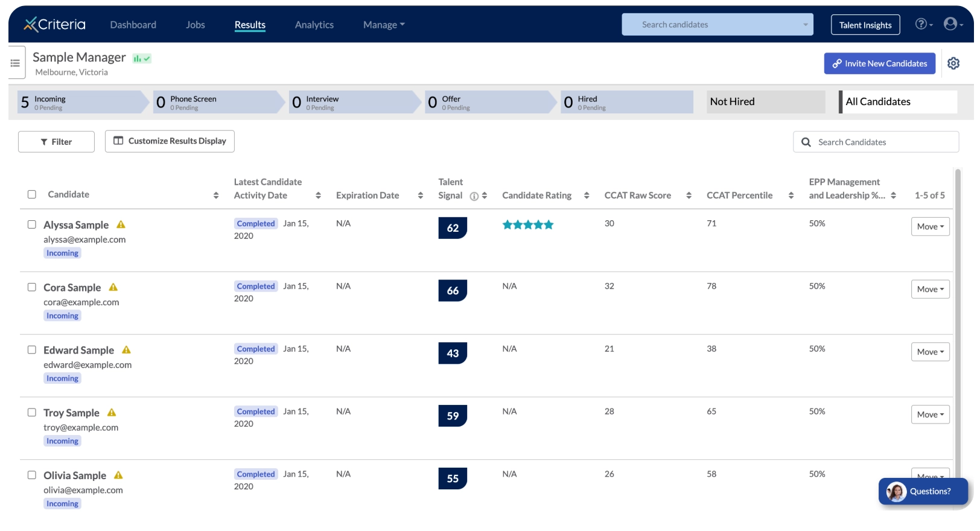The image size is (980, 531).
Task: Click the warning icon next to Alyssa Sample
Action: click(121, 224)
